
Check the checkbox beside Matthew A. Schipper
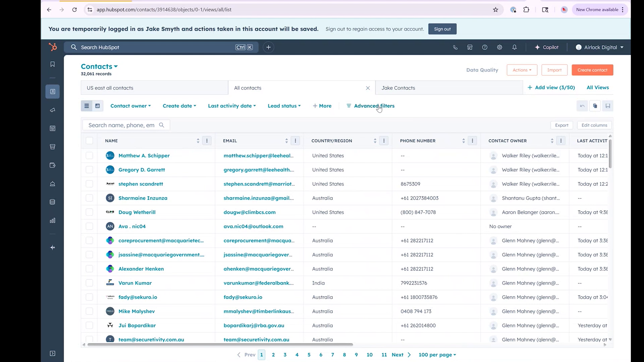(x=89, y=156)
